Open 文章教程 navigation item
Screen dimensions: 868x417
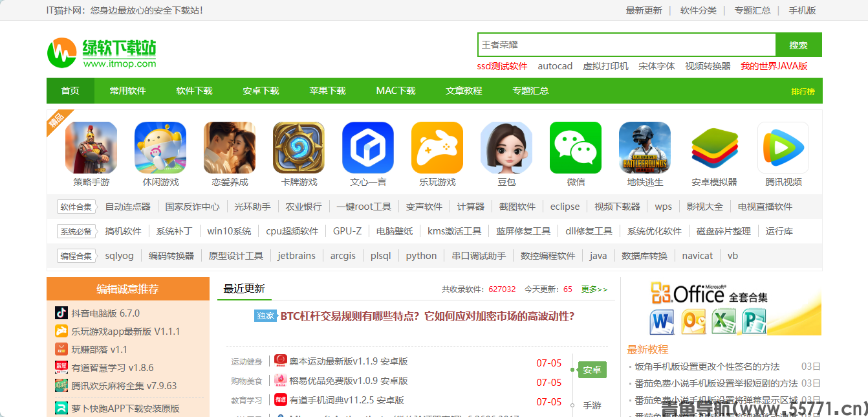(x=464, y=91)
